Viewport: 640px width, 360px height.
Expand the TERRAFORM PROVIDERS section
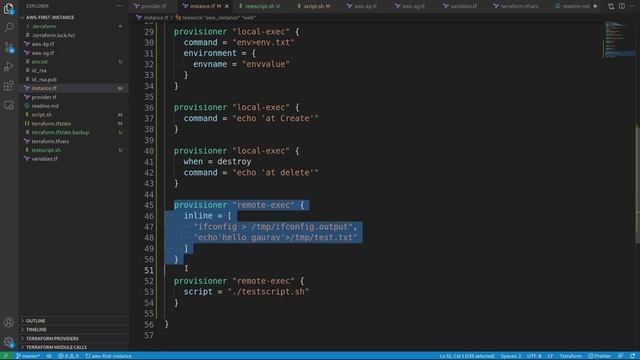click(x=52, y=339)
